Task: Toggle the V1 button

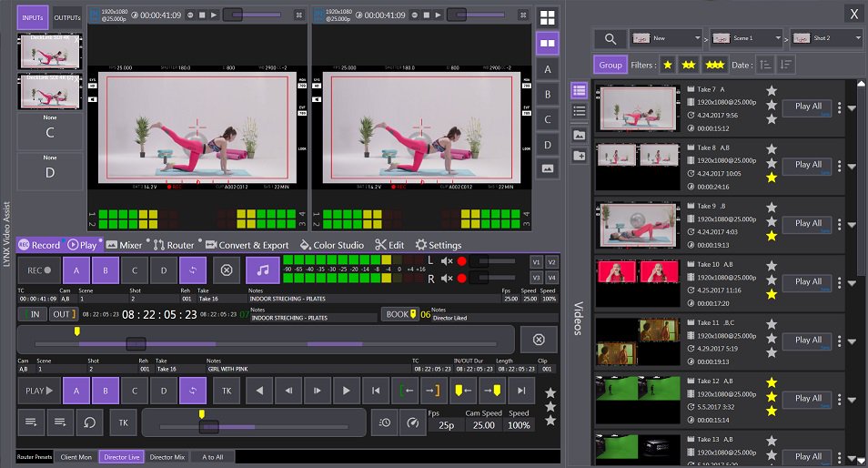Action: 536,262
